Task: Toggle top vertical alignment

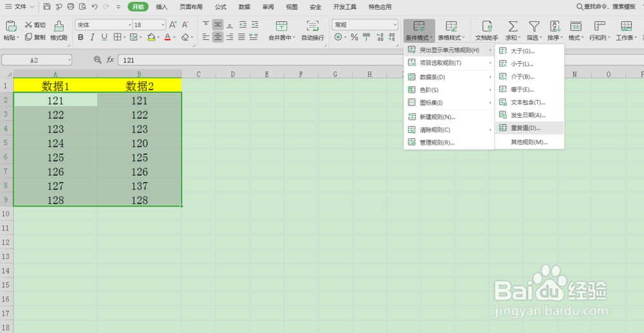Action: click(206, 24)
